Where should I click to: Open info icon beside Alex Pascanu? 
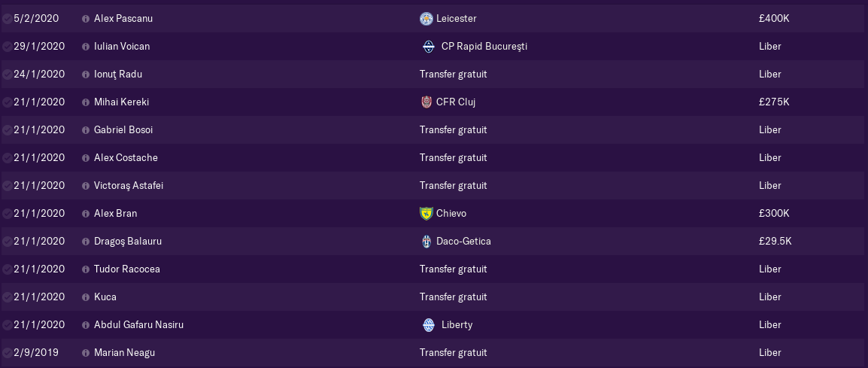tap(85, 19)
